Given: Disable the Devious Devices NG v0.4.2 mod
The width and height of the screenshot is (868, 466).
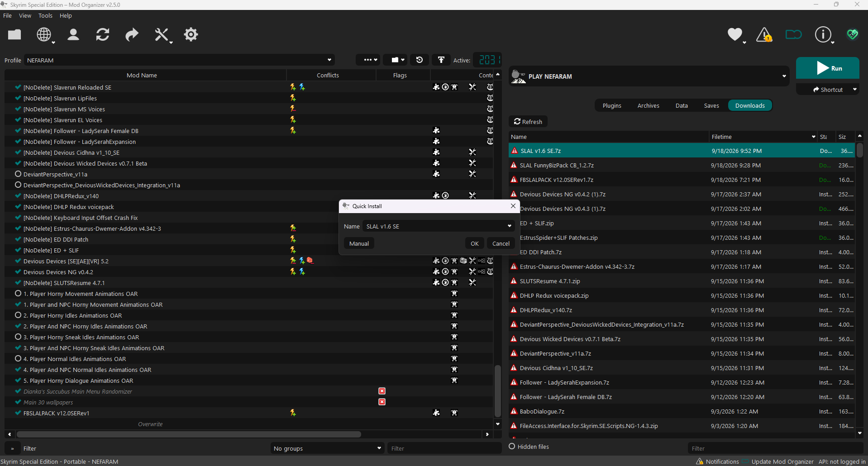Looking at the screenshot, I should point(18,271).
